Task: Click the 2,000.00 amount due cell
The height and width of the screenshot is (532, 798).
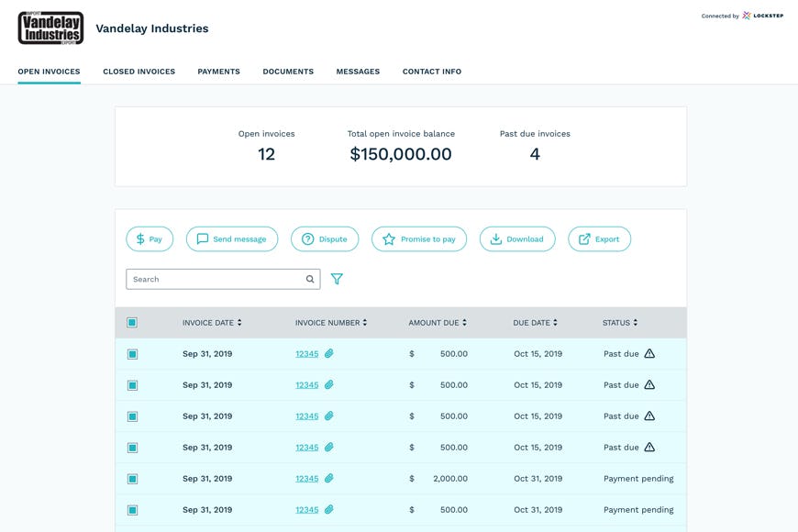Action: click(450, 479)
